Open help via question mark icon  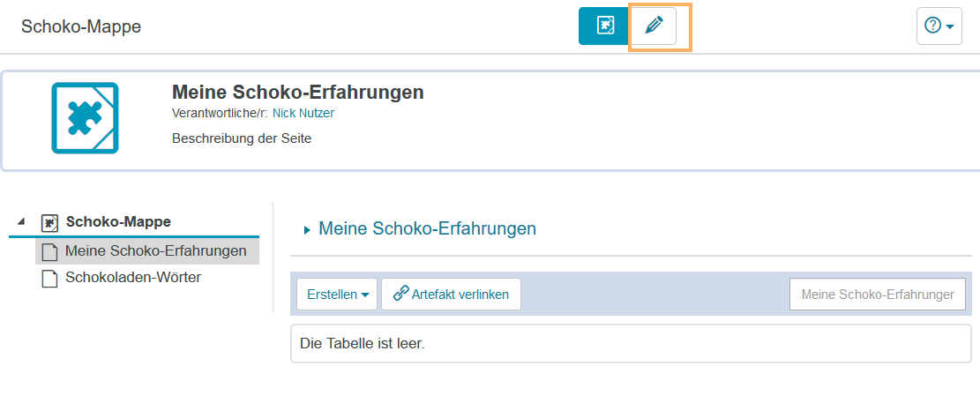point(932,26)
